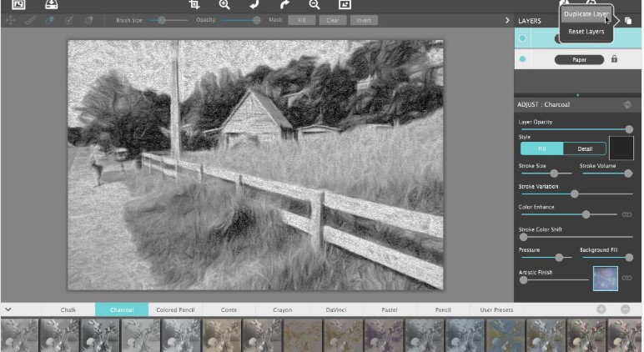Screen dimensions: 644x352
Task: Click the fifth round mask tool icon
Action: point(88,20)
